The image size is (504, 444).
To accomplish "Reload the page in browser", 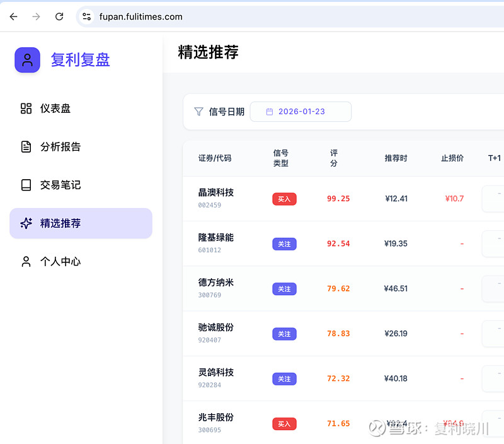I will click(x=59, y=16).
